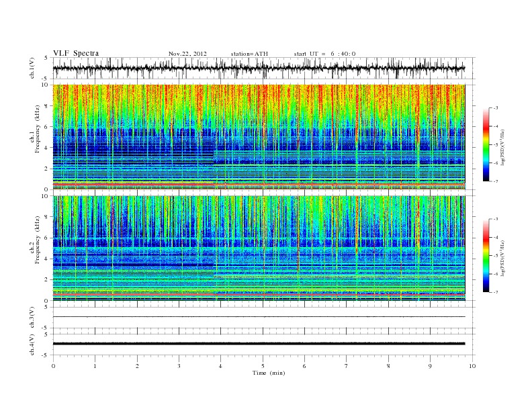Screen dimensions: 532x411
Task: Click the "VLF Spectra" plot title
Action: tap(76, 53)
